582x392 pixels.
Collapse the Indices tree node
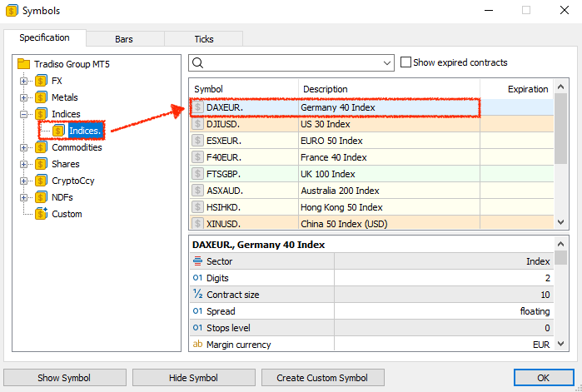(24, 114)
